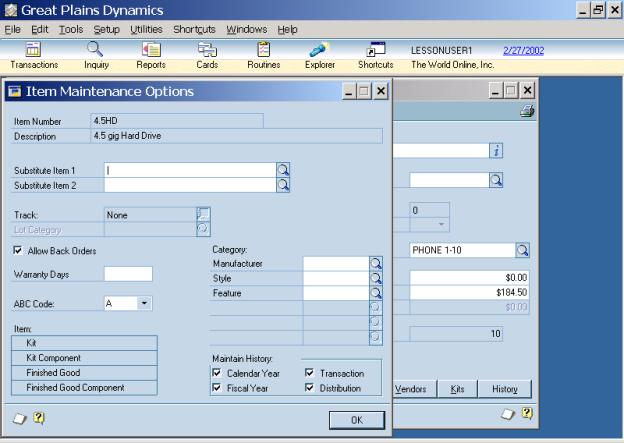Viewport: 624px width, 443px height.
Task: Open the Cards toolbar icon
Action: point(207,50)
